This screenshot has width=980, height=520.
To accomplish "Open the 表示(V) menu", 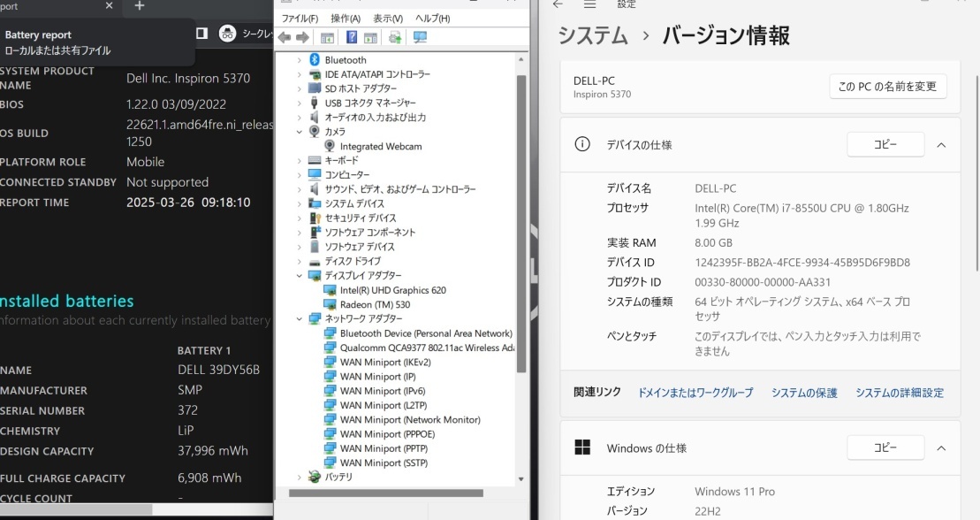I will pyautogui.click(x=388, y=19).
